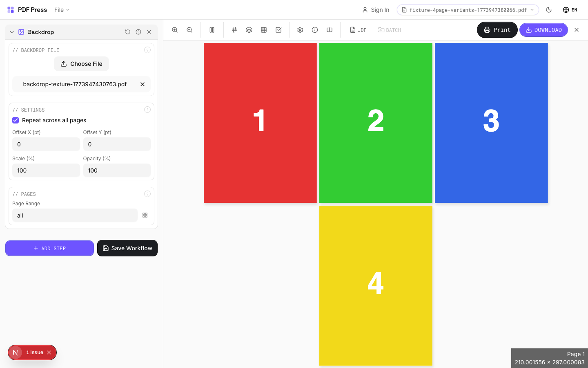Open the fixture PDF file selector dropdown

[468, 10]
